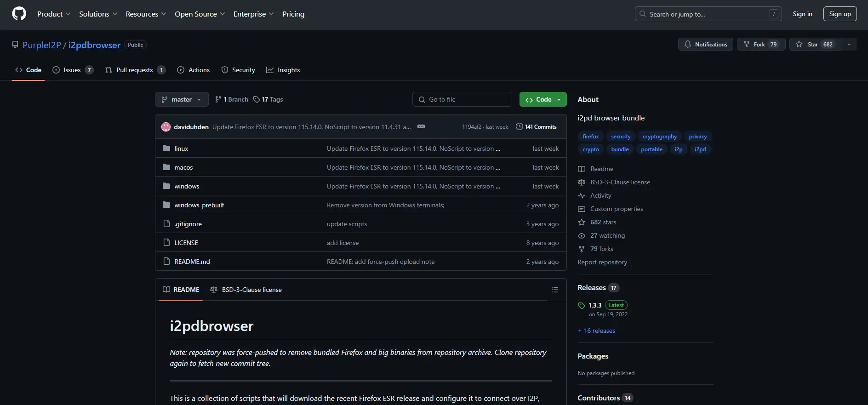The height and width of the screenshot is (405, 868).
Task: Click the search magnifier icon in header
Action: tap(643, 14)
